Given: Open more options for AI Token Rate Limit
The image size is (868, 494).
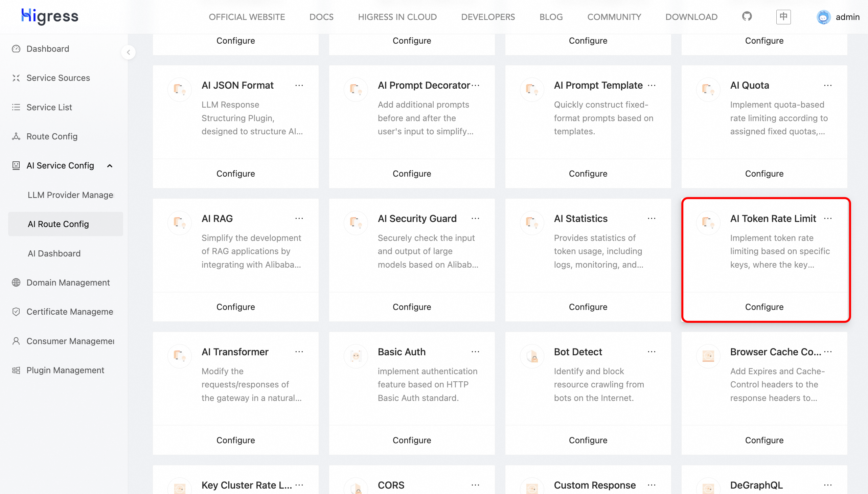Looking at the screenshot, I should tap(828, 219).
